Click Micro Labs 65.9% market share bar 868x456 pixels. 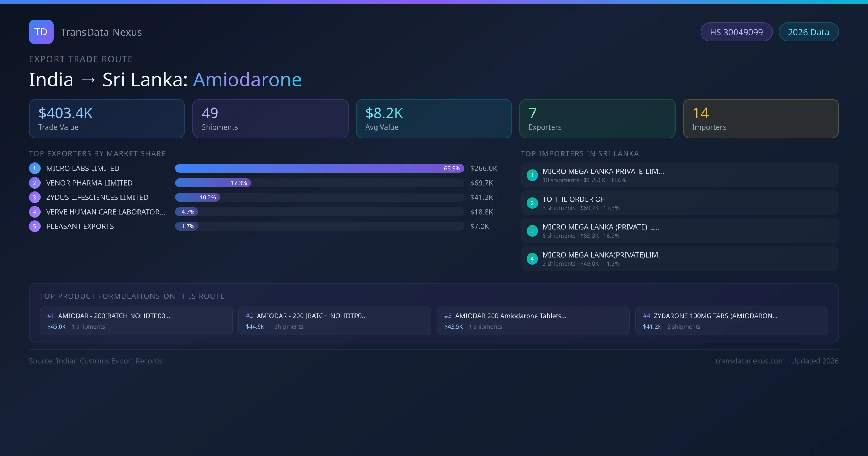tap(319, 168)
